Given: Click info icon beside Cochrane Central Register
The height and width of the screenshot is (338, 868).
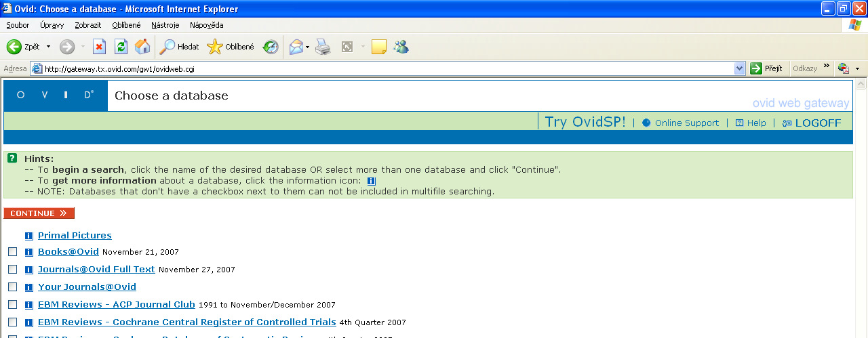Looking at the screenshot, I should [29, 322].
